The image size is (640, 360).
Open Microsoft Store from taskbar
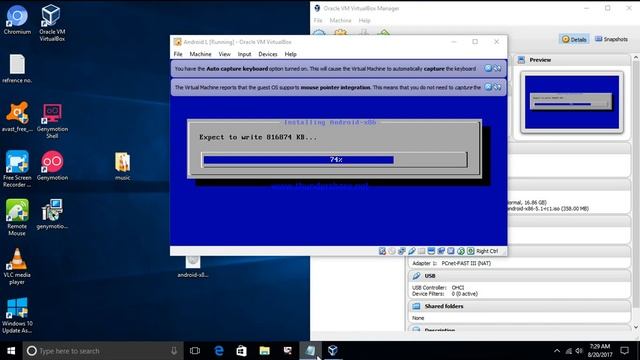coord(242,351)
